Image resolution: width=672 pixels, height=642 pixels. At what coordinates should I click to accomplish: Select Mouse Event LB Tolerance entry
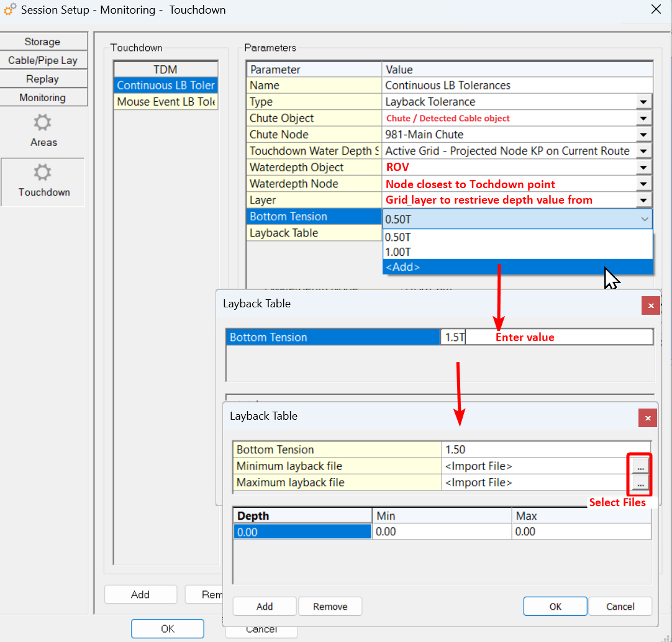(165, 101)
